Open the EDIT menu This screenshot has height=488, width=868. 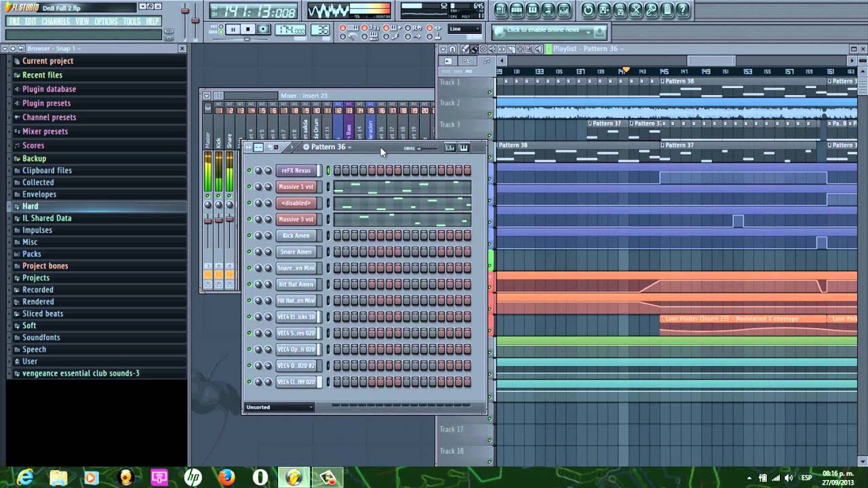tap(31, 22)
